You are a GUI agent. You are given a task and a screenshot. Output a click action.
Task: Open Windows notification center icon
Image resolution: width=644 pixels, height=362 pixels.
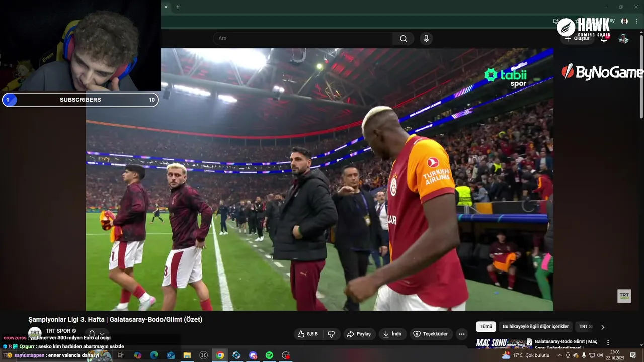[633, 355]
